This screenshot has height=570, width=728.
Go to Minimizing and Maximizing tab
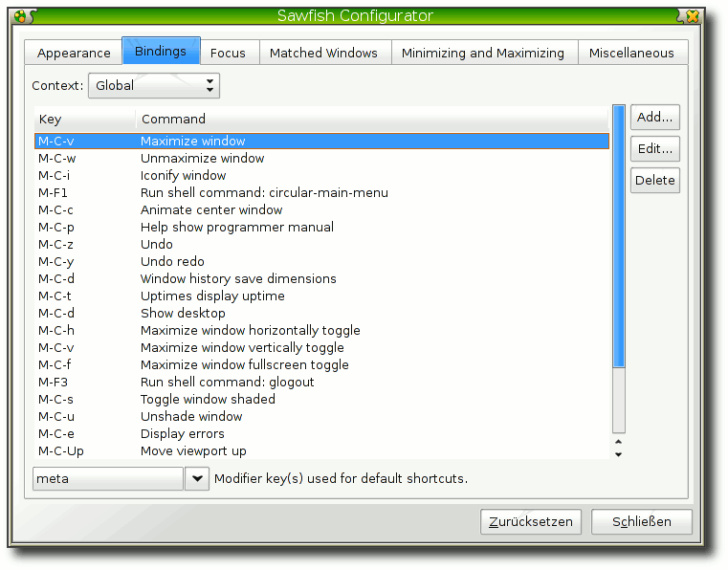482,53
